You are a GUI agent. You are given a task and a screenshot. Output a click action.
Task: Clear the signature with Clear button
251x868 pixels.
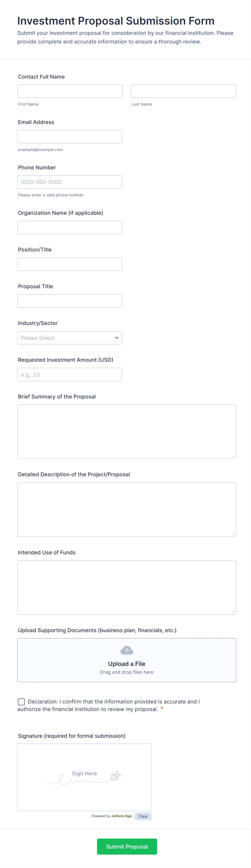coord(143,816)
